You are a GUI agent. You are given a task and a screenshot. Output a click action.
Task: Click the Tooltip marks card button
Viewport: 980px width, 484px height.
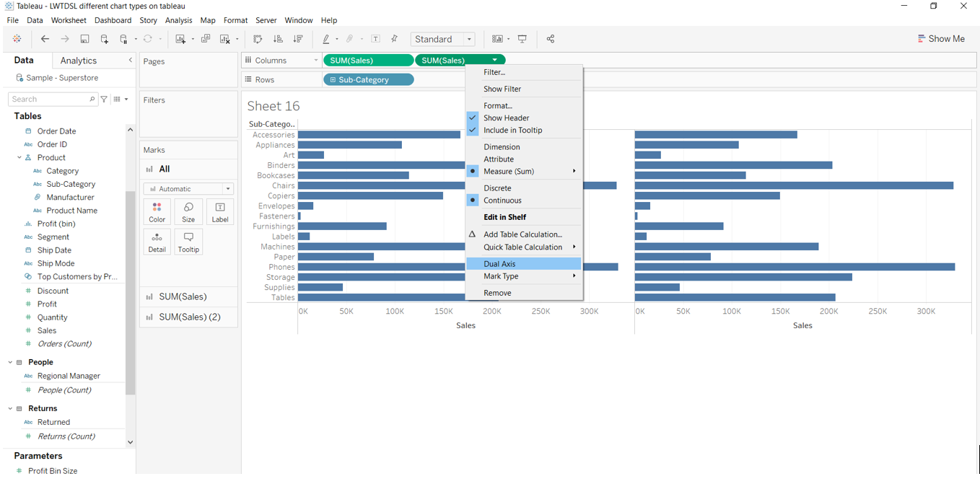click(x=188, y=242)
